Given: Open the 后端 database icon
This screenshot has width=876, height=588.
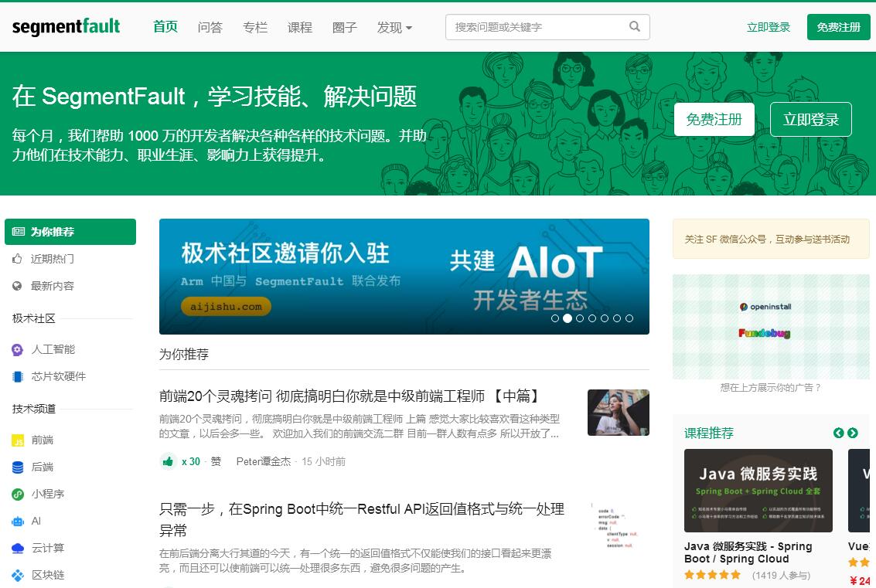Looking at the screenshot, I should (18, 467).
